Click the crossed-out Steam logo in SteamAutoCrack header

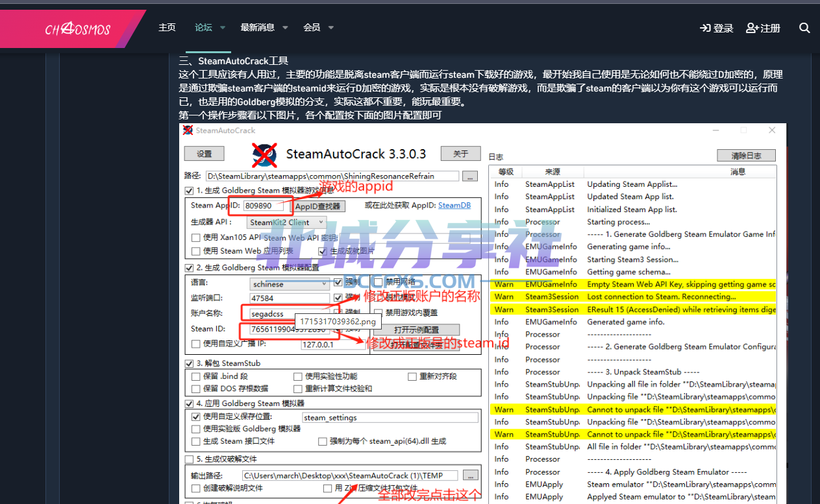(264, 154)
